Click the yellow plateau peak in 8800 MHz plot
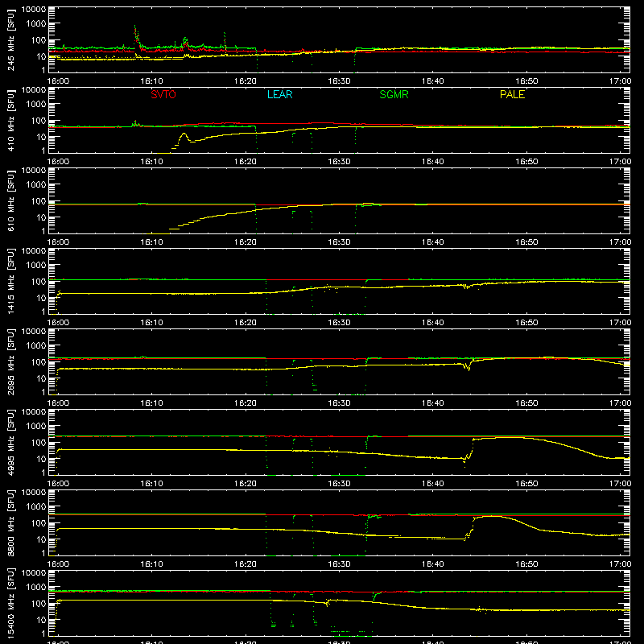Viewport: 644px width, 644px height. (x=491, y=517)
